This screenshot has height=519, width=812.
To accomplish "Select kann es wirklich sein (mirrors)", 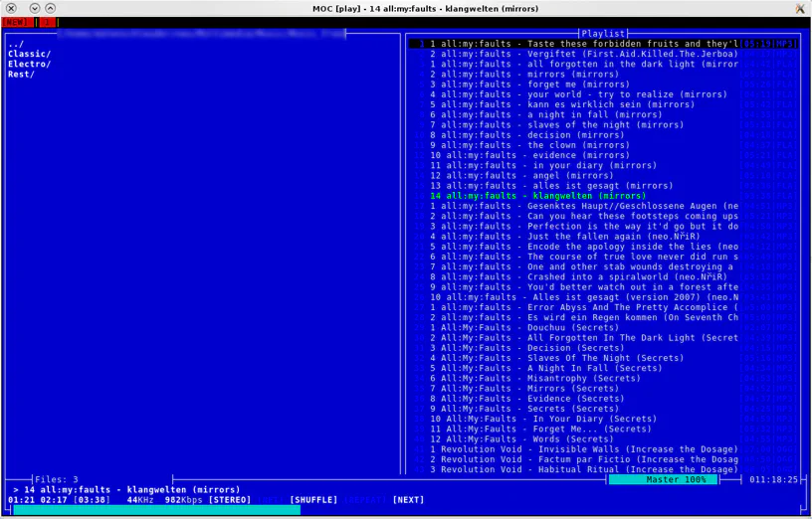I will (603, 104).
